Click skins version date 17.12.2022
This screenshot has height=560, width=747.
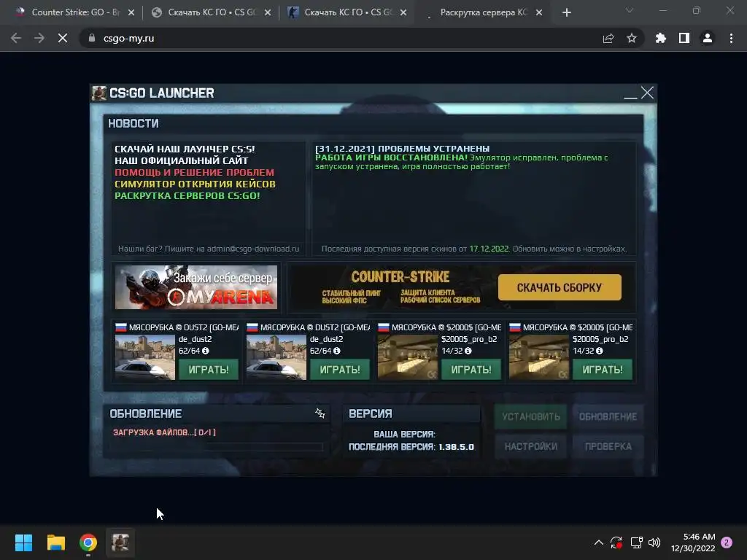point(489,249)
